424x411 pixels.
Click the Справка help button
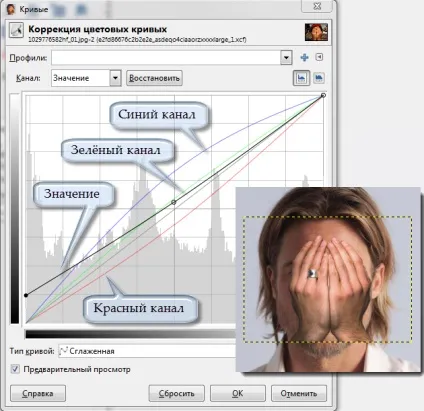pos(38,393)
